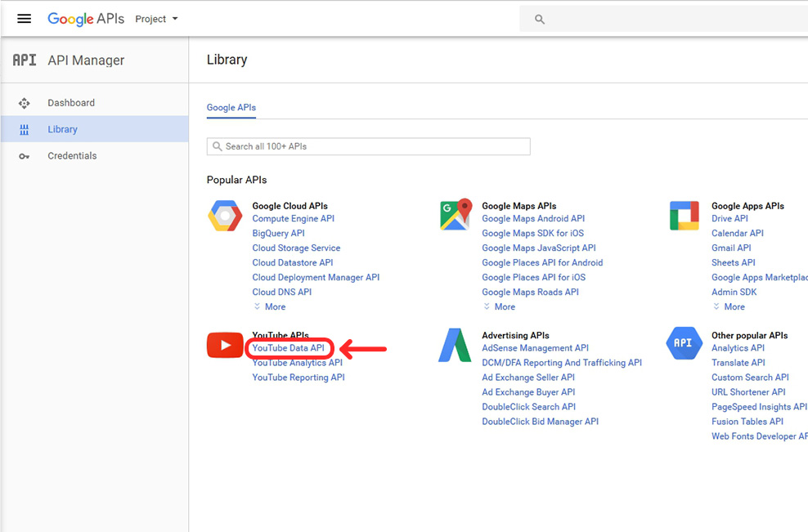This screenshot has width=808, height=532.
Task: Open the Google Maps Android API link
Action: click(533, 219)
